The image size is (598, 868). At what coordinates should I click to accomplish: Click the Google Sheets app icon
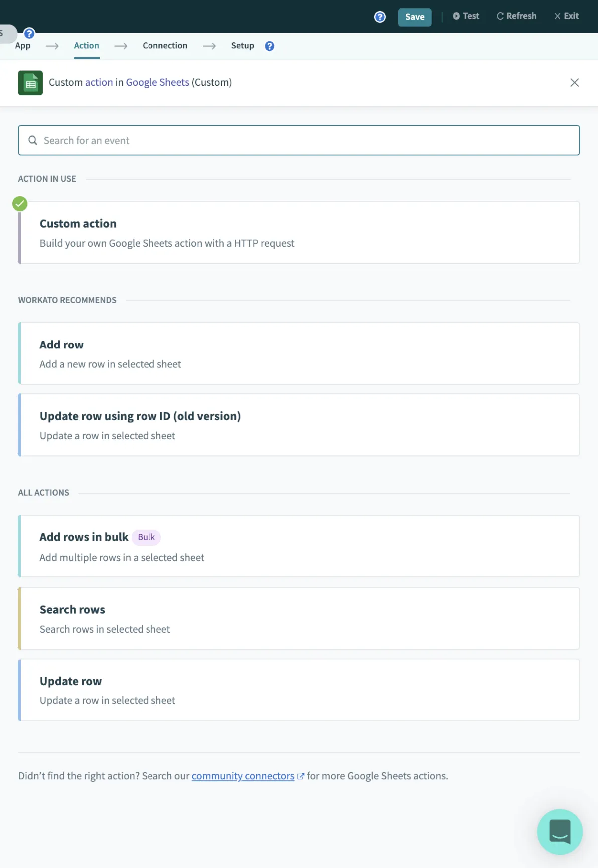(x=30, y=83)
